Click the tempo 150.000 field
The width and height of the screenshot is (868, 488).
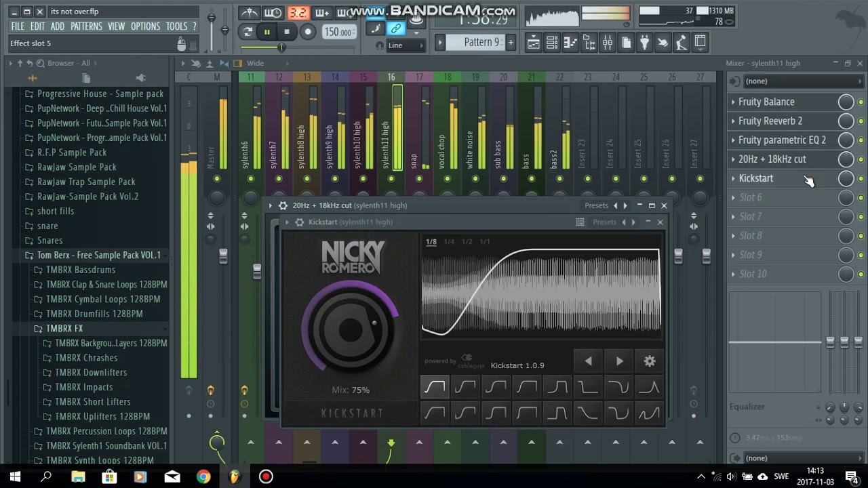pos(338,32)
